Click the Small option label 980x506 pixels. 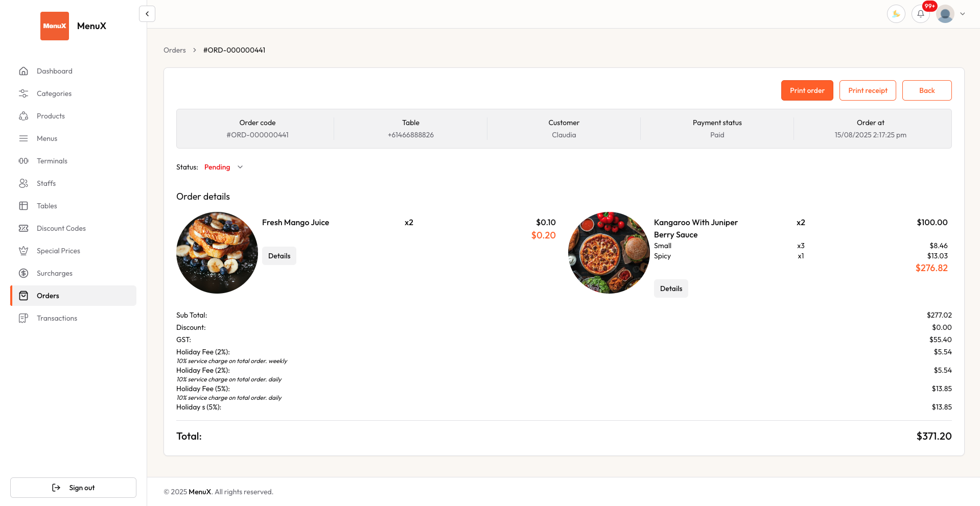click(663, 246)
